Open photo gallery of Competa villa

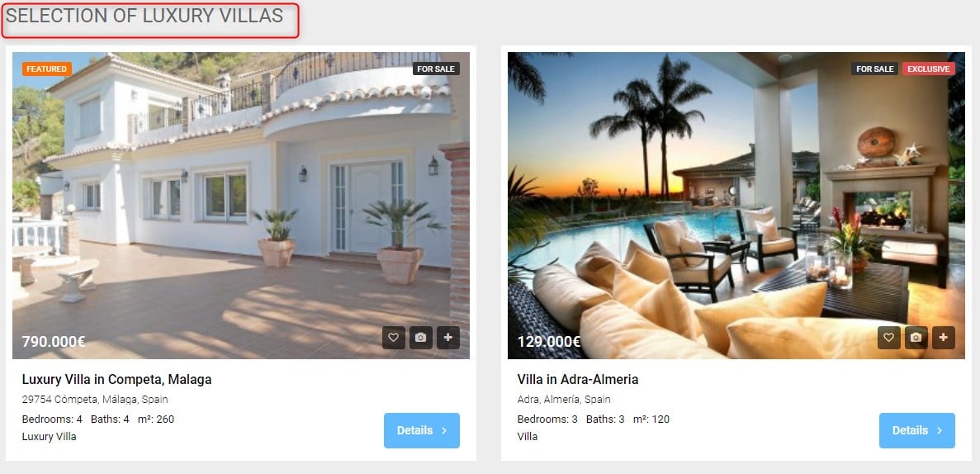pyautogui.click(x=420, y=338)
